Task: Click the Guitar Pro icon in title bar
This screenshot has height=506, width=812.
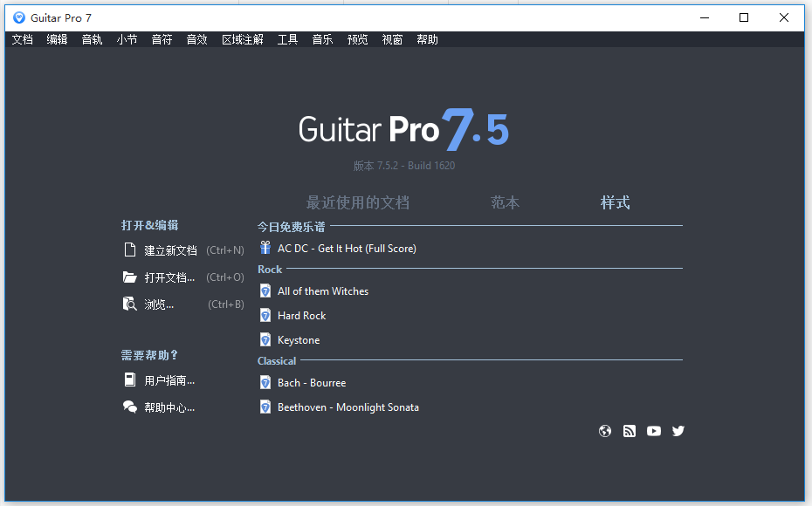Action: [x=18, y=17]
